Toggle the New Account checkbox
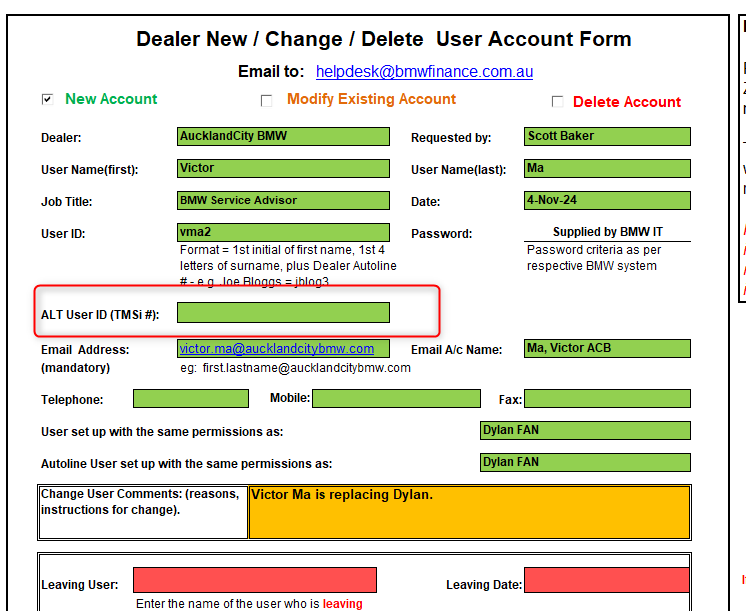 pyautogui.click(x=47, y=99)
